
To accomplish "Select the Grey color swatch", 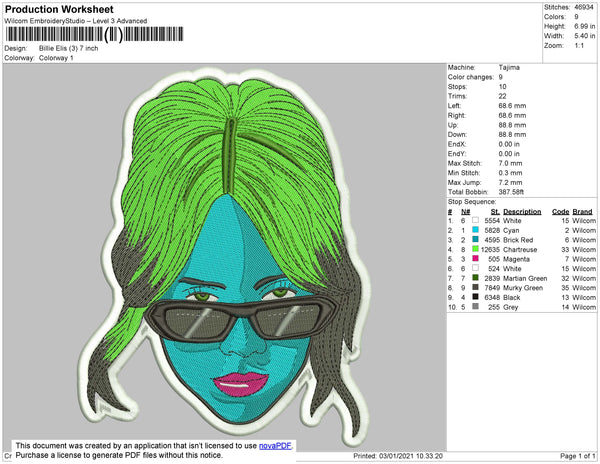I will pyautogui.click(x=475, y=306).
